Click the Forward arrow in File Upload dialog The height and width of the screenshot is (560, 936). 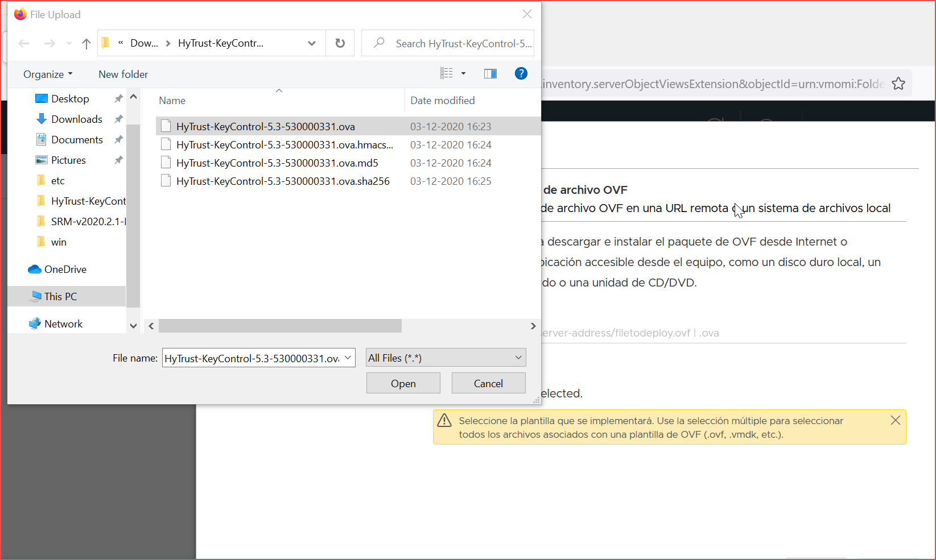pos(50,43)
